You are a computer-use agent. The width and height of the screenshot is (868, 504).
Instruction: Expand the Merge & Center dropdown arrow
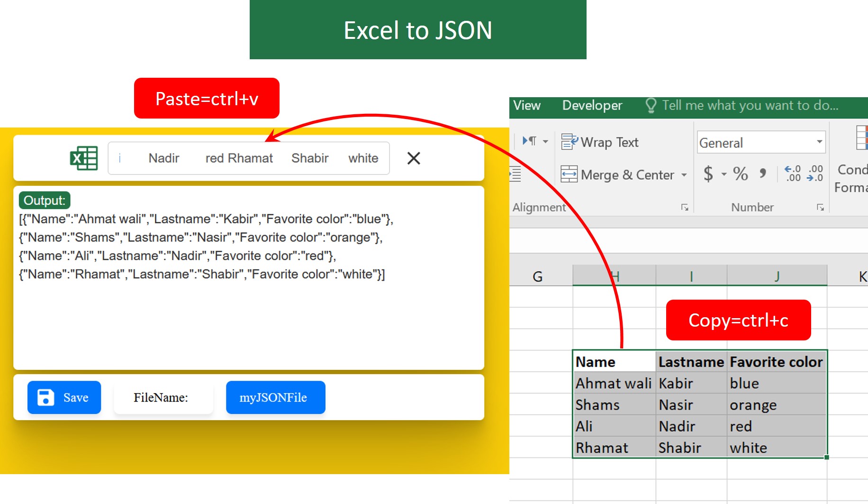(684, 175)
